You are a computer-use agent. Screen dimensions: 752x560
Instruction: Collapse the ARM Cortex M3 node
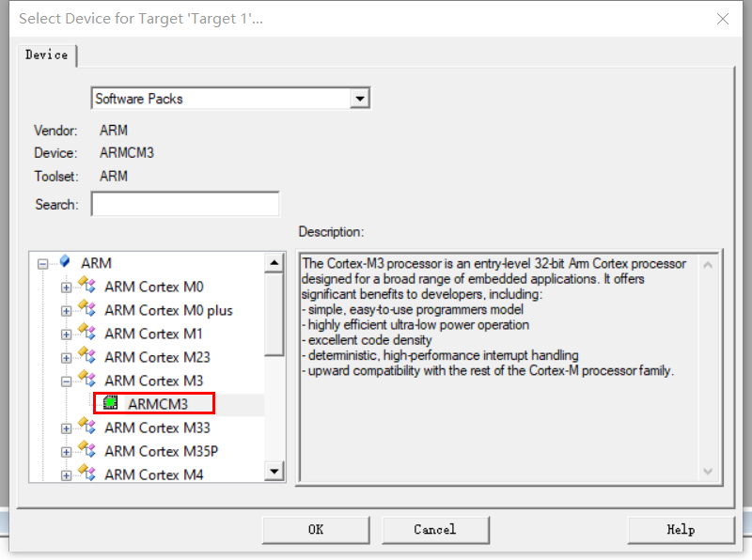(66, 381)
